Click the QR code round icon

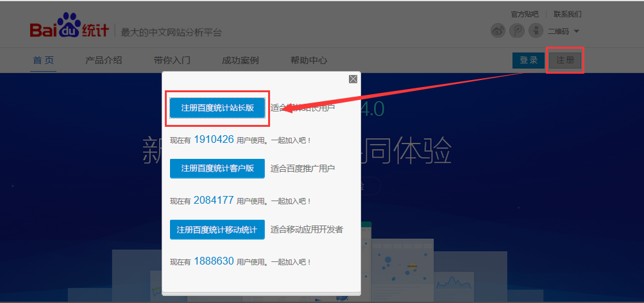[x=536, y=31]
